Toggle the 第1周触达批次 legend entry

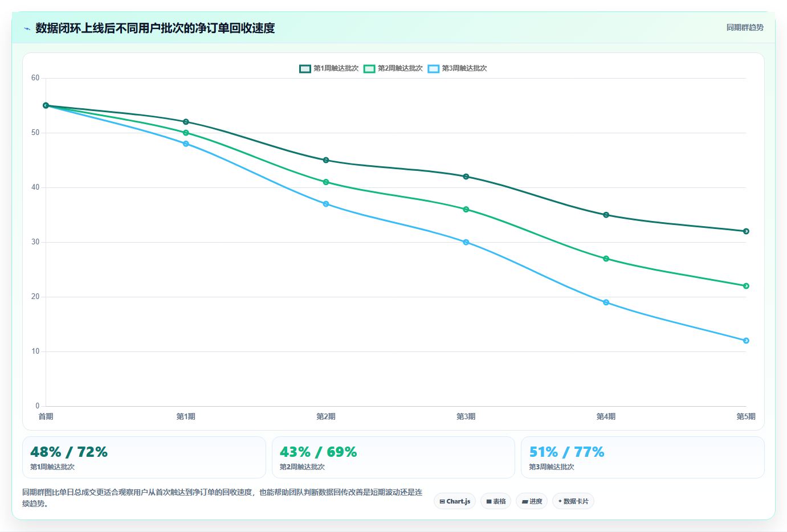329,68
